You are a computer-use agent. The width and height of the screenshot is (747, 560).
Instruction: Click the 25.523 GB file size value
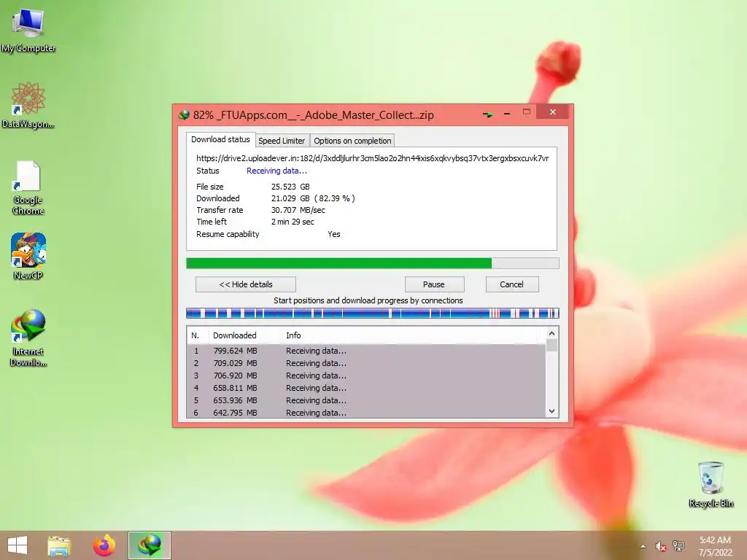290,187
